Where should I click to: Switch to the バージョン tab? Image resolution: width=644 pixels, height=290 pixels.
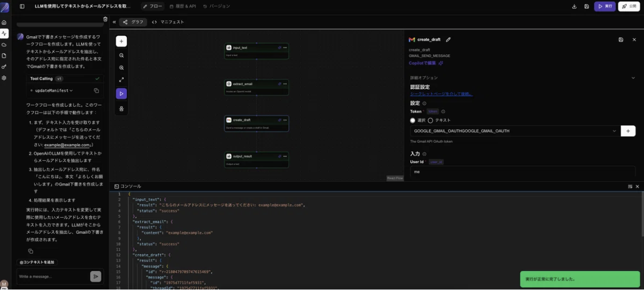click(216, 6)
